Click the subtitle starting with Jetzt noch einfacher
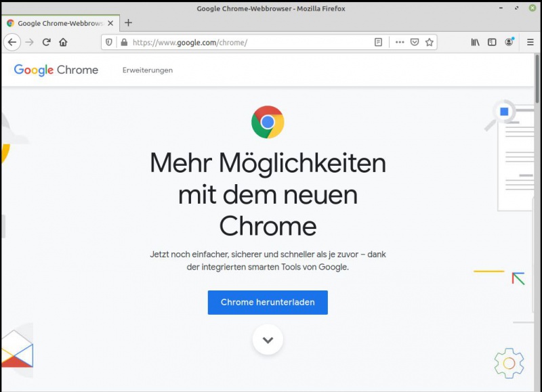This screenshot has width=542, height=392. click(x=268, y=261)
